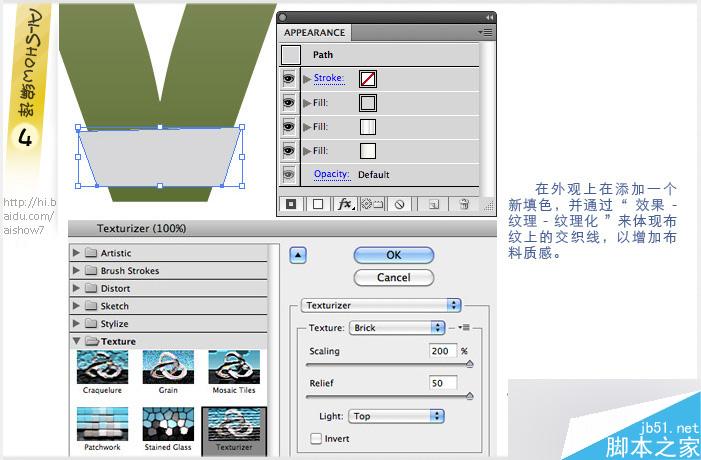The height and width of the screenshot is (460, 701).
Task: Open the Load Texture flyout menu icon
Action: [x=464, y=327]
